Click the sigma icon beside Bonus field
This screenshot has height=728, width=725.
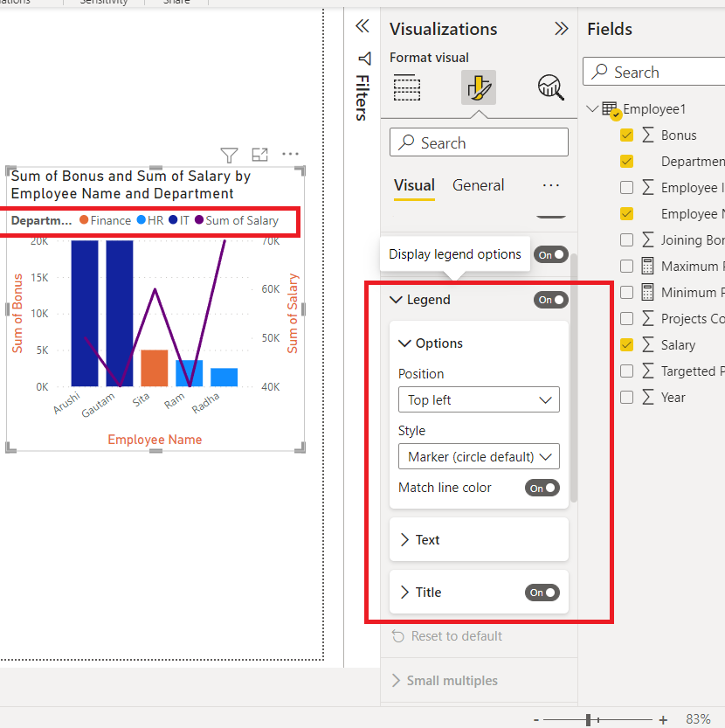click(x=648, y=135)
